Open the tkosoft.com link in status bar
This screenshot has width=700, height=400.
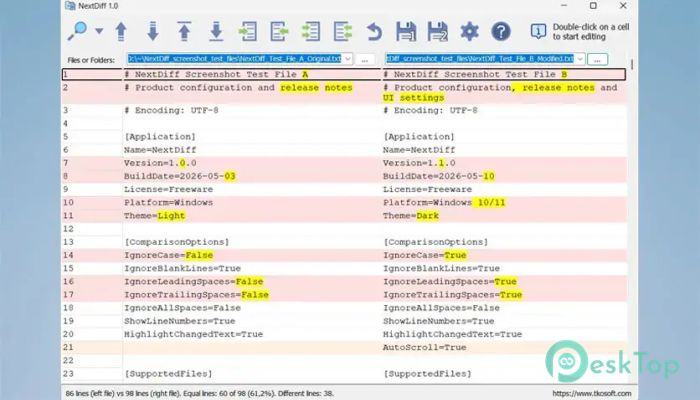[x=592, y=393]
